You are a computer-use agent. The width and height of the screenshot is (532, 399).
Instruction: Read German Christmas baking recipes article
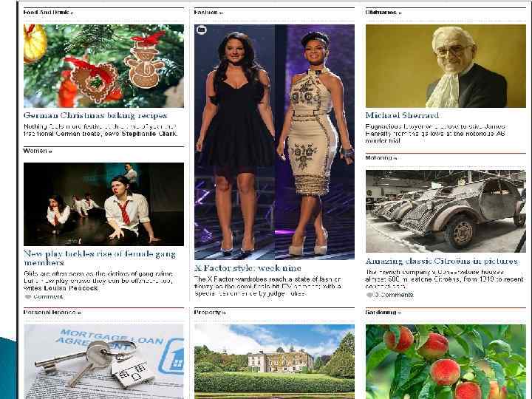[x=95, y=116]
